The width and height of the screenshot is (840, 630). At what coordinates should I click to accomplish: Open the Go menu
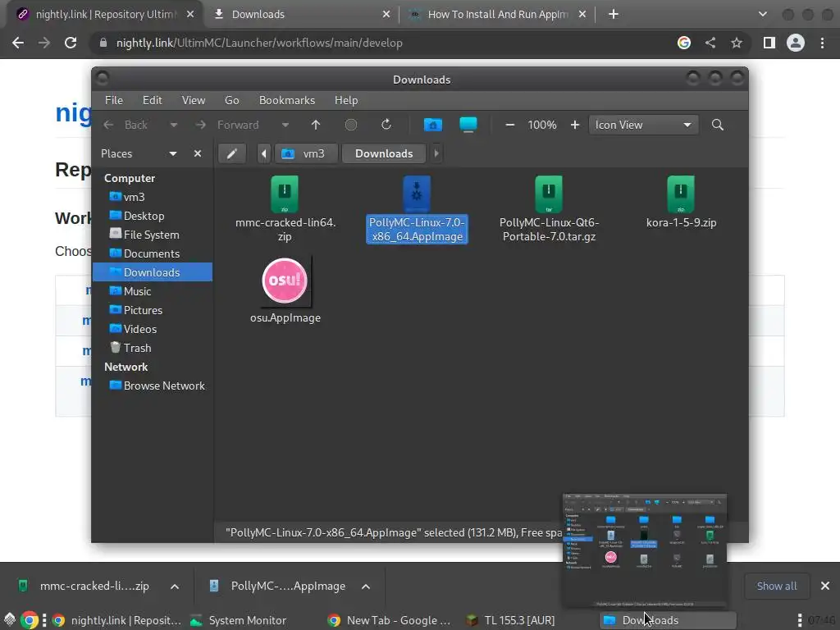click(232, 100)
